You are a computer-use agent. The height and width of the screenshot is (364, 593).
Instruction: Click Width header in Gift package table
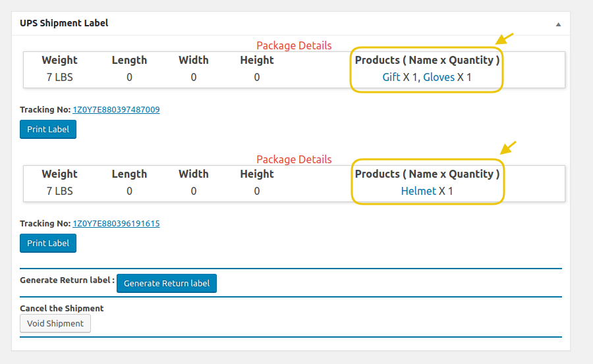(193, 60)
